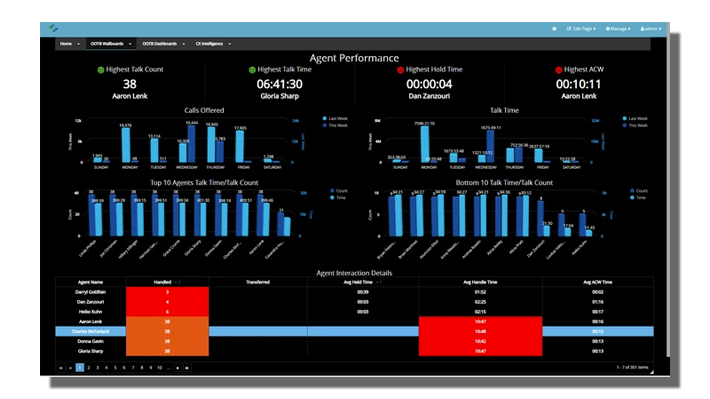Click the Avg Handle Time value 01:52
The width and height of the screenshot is (710, 399).
point(480,292)
